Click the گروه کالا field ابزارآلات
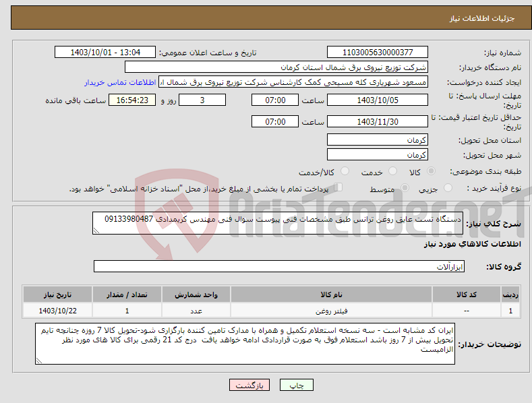Viewport: 532px width, 403px height. point(279,266)
